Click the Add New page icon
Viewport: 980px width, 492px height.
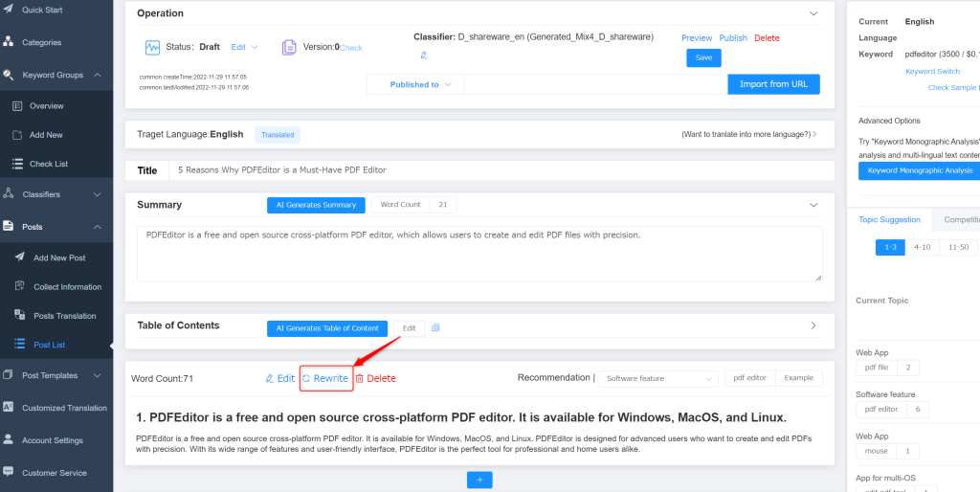[x=17, y=134]
